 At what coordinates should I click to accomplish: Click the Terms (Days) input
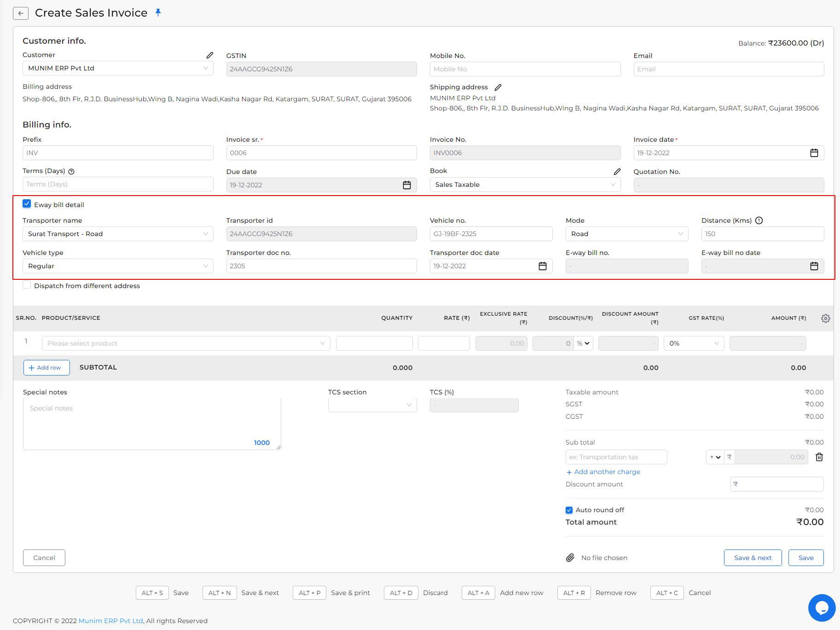118,184
